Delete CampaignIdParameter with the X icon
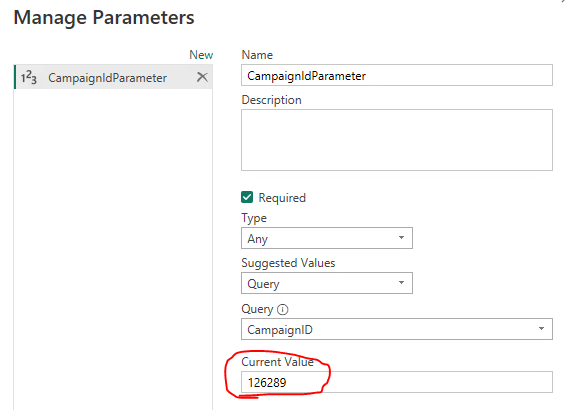 point(202,77)
